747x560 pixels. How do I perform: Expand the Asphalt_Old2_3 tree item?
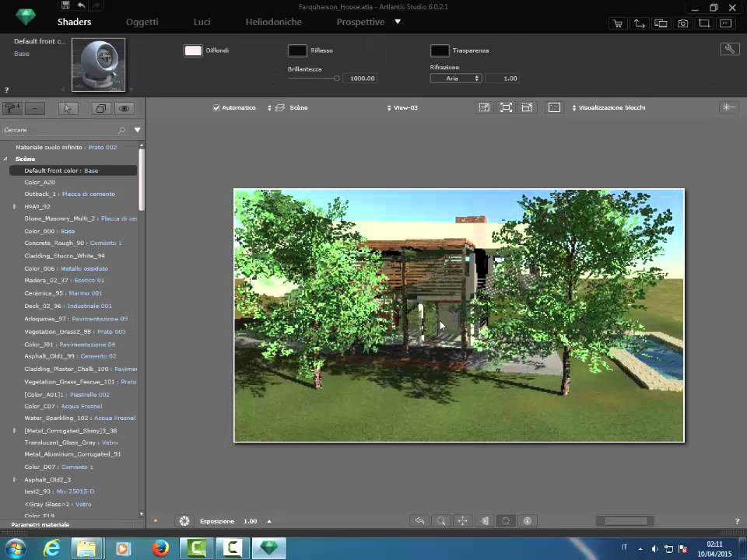(x=14, y=480)
